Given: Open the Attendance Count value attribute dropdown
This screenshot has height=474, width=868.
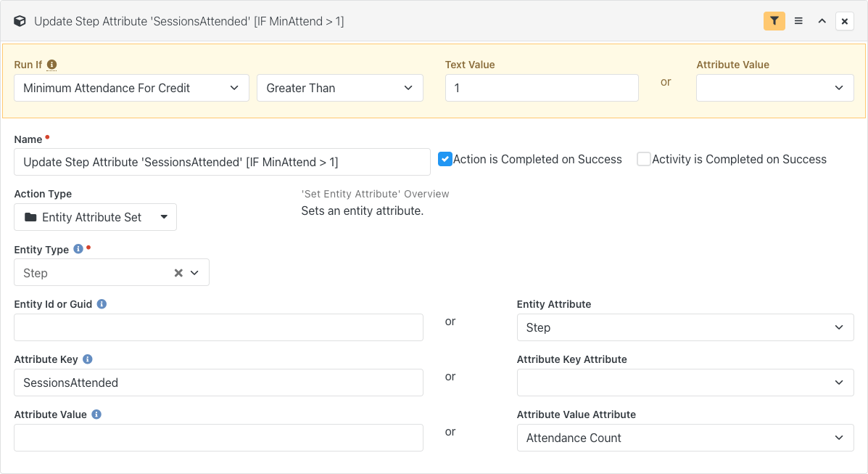Looking at the screenshot, I should [685, 438].
